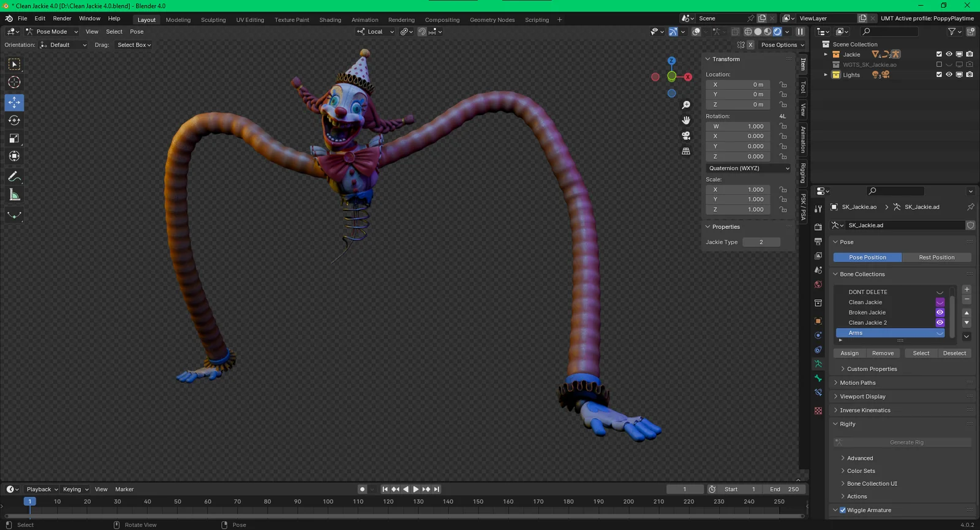Click the Rest Position button
This screenshot has height=530, width=980.
point(937,258)
